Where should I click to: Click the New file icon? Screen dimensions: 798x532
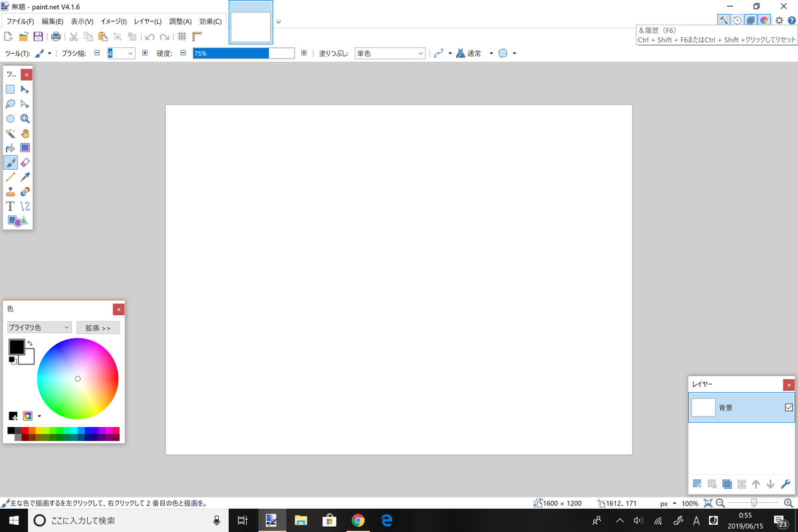click(9, 37)
